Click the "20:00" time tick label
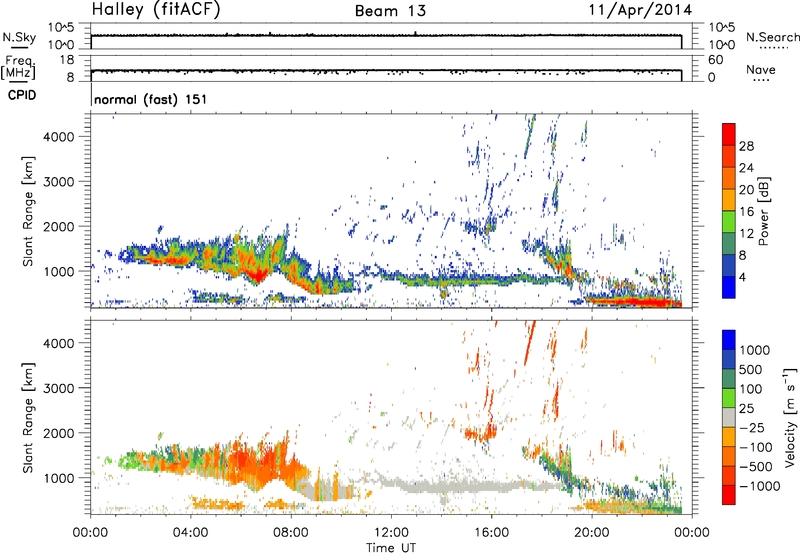Screen dimensions: 800x554 pyautogui.click(x=591, y=533)
